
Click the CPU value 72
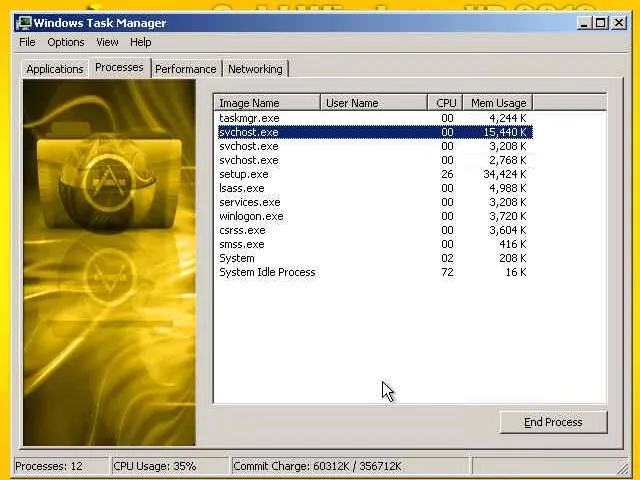coord(447,272)
